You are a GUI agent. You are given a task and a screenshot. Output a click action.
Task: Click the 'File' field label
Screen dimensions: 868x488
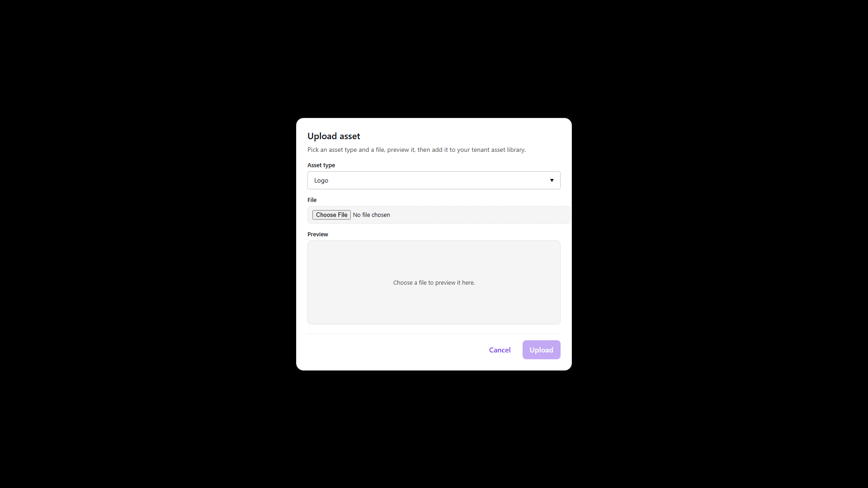(312, 200)
